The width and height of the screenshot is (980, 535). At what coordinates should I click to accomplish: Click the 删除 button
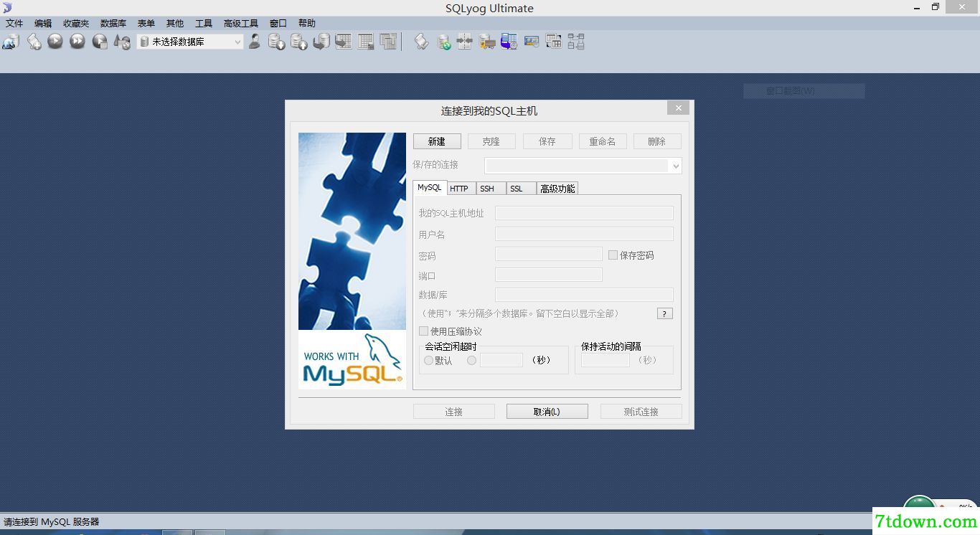[x=657, y=141]
